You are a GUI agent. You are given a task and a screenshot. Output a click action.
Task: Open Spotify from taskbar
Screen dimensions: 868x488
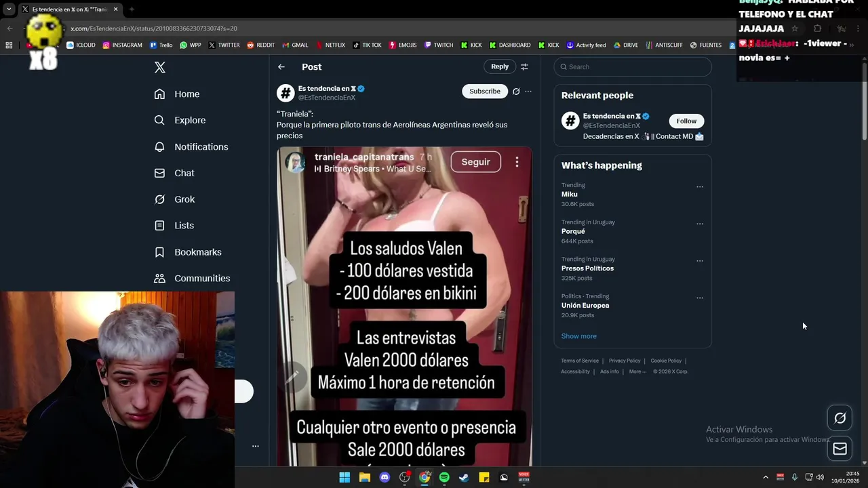(x=444, y=477)
